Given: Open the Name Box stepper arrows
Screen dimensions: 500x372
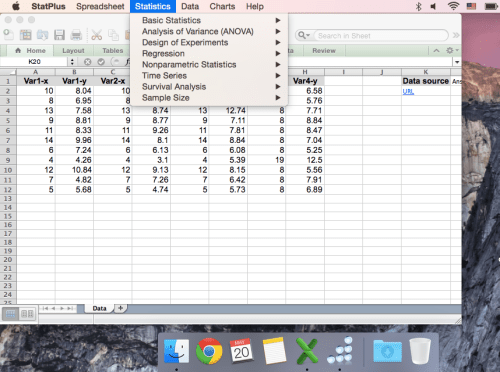Looking at the screenshot, I should [72, 62].
